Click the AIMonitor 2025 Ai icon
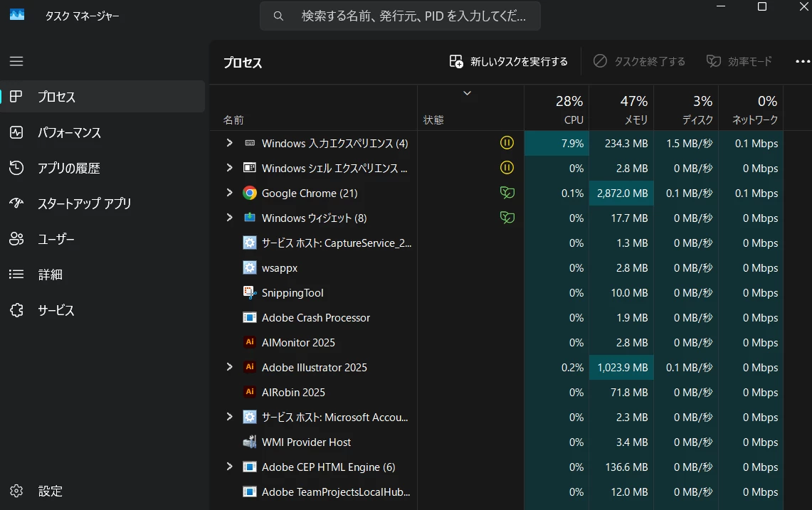Image resolution: width=812 pixels, height=510 pixels. point(250,342)
